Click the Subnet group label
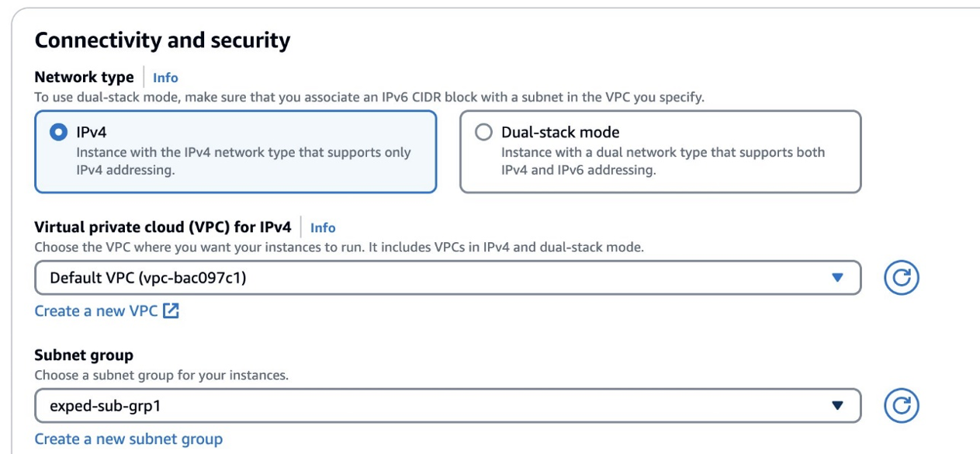The image size is (980, 454). click(84, 355)
